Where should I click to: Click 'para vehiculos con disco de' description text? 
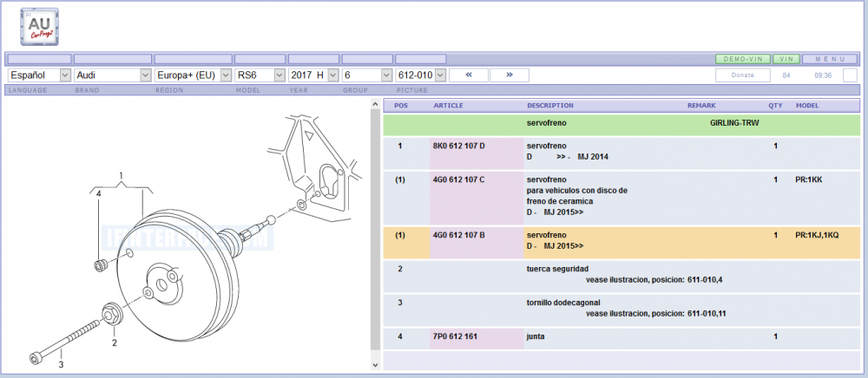pos(577,191)
